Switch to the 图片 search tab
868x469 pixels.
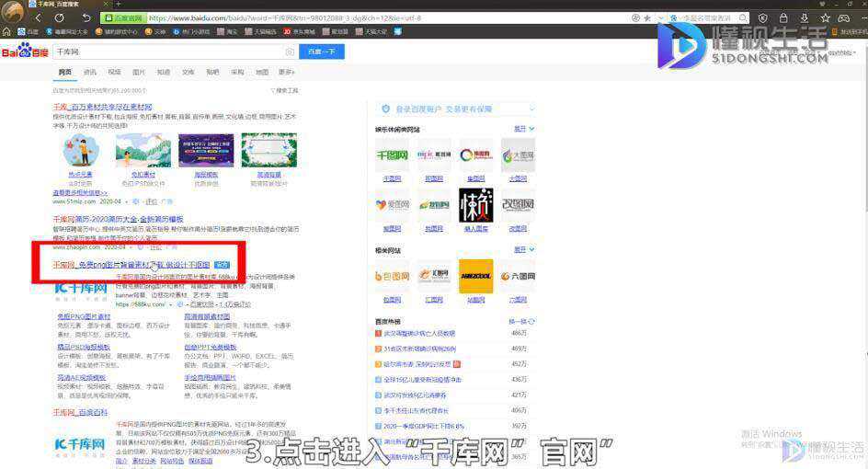tap(139, 72)
